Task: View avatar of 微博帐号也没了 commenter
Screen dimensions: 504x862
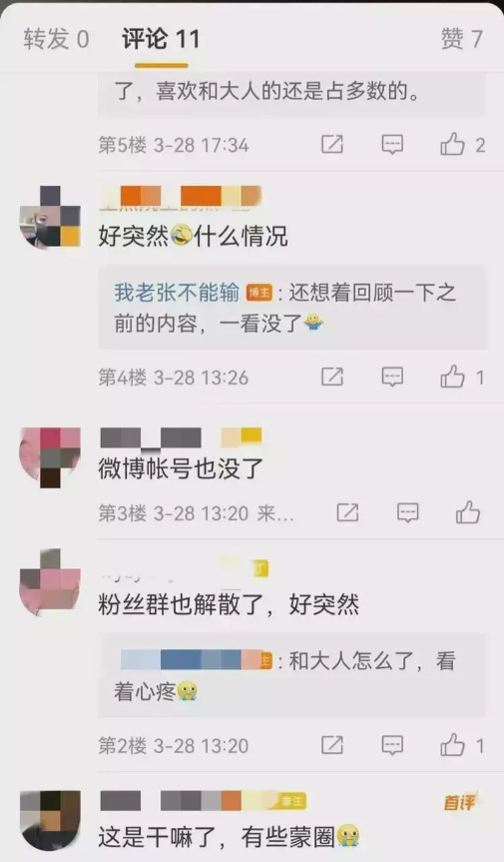Action: [x=50, y=457]
